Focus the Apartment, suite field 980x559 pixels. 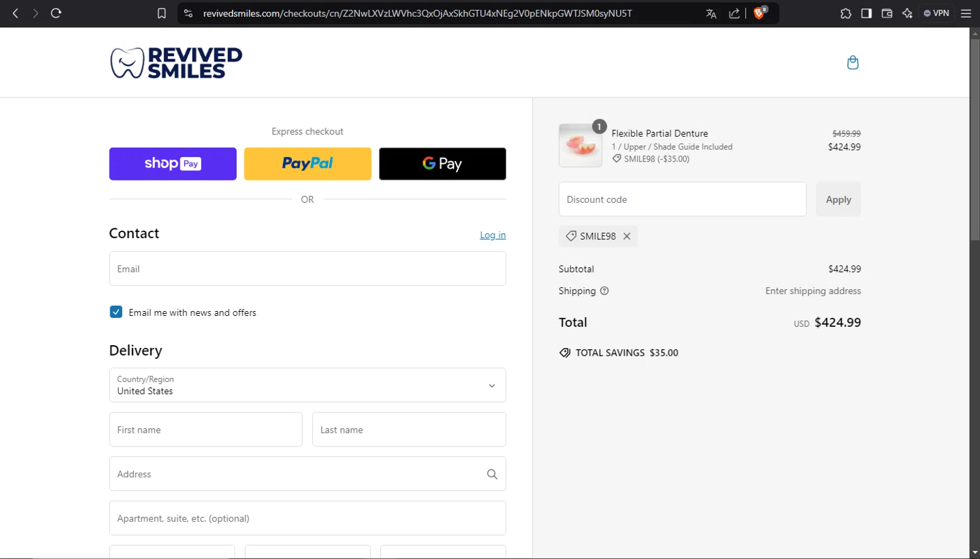pyautogui.click(x=308, y=518)
